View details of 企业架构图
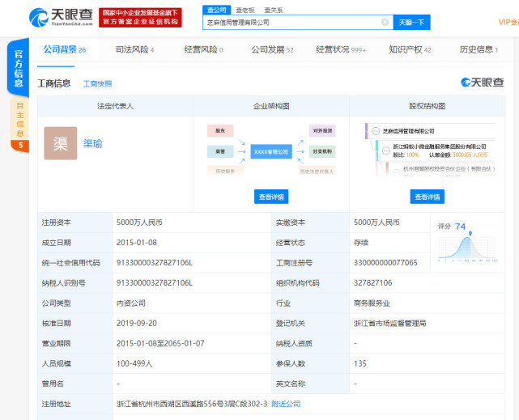Image resolution: width=519 pixels, height=420 pixels. click(x=271, y=197)
